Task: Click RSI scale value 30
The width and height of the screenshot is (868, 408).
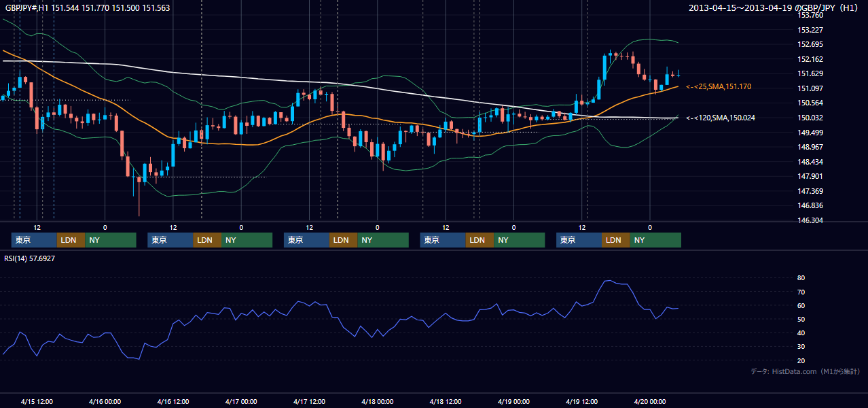Action: pyautogui.click(x=801, y=347)
